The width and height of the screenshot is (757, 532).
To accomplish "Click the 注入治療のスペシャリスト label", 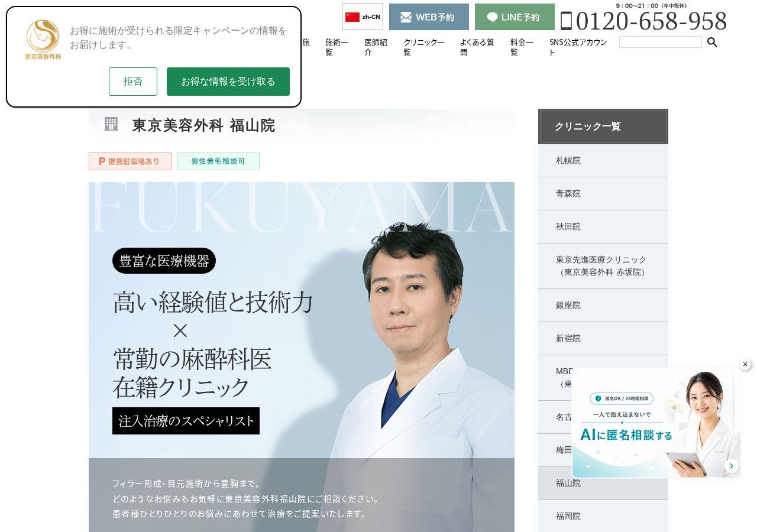I will click(186, 421).
